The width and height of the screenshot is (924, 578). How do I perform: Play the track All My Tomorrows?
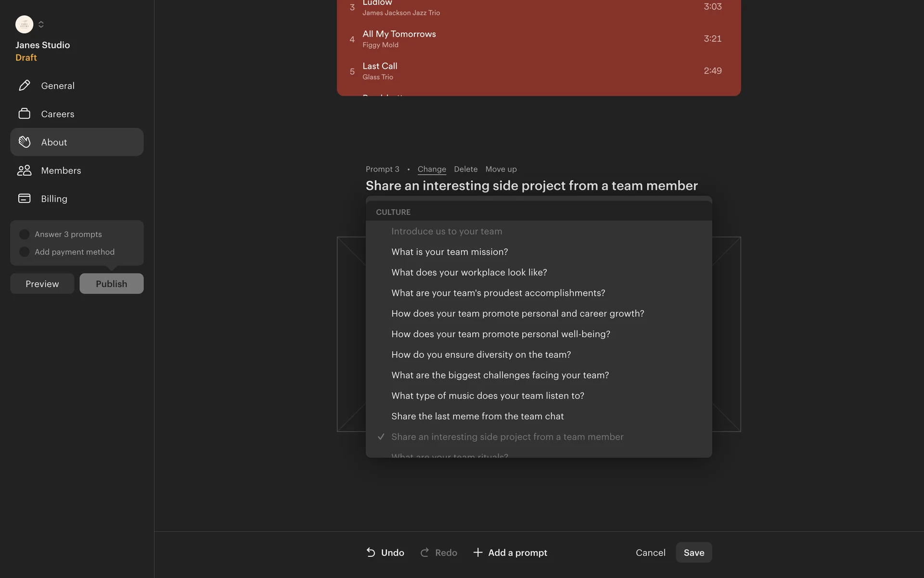pos(399,34)
